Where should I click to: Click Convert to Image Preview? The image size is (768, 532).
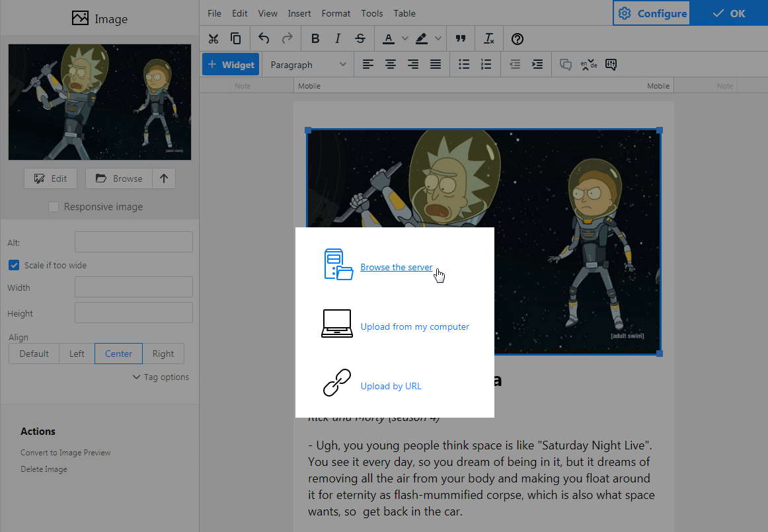pyautogui.click(x=65, y=453)
